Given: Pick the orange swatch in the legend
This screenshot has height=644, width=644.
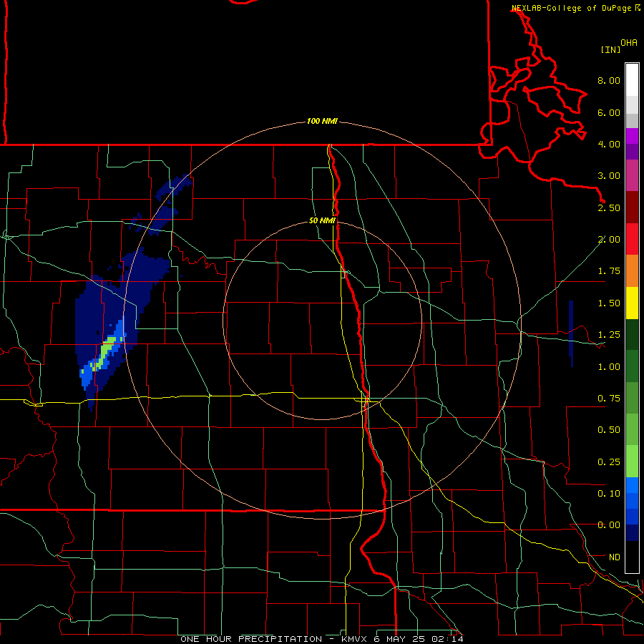Looking at the screenshot, I should 632,271.
